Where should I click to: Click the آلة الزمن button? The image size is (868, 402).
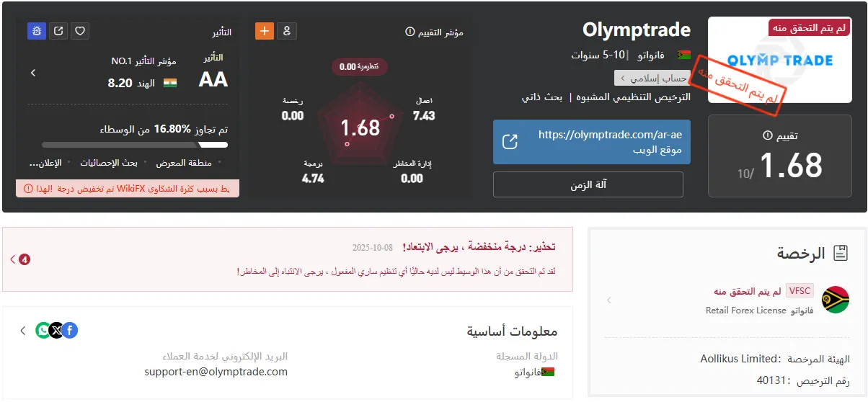point(588,184)
